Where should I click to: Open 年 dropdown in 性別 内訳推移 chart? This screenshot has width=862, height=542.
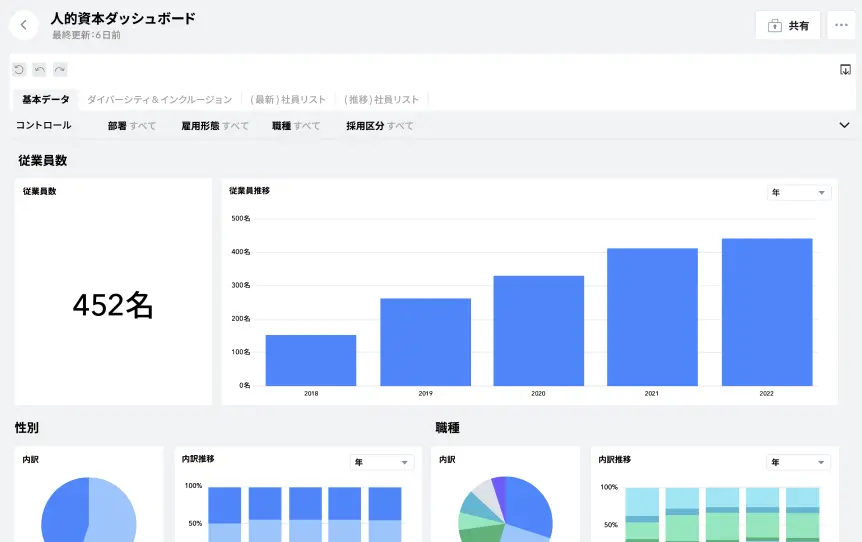[x=382, y=462]
